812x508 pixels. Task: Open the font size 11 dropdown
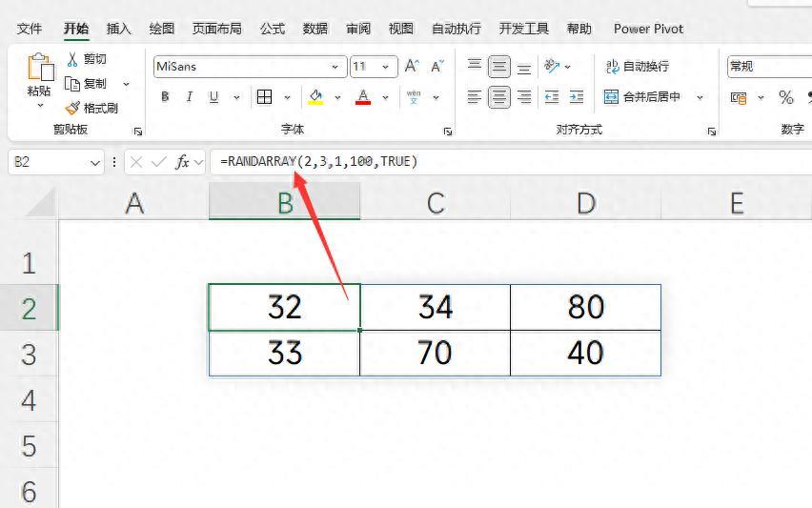(386, 67)
